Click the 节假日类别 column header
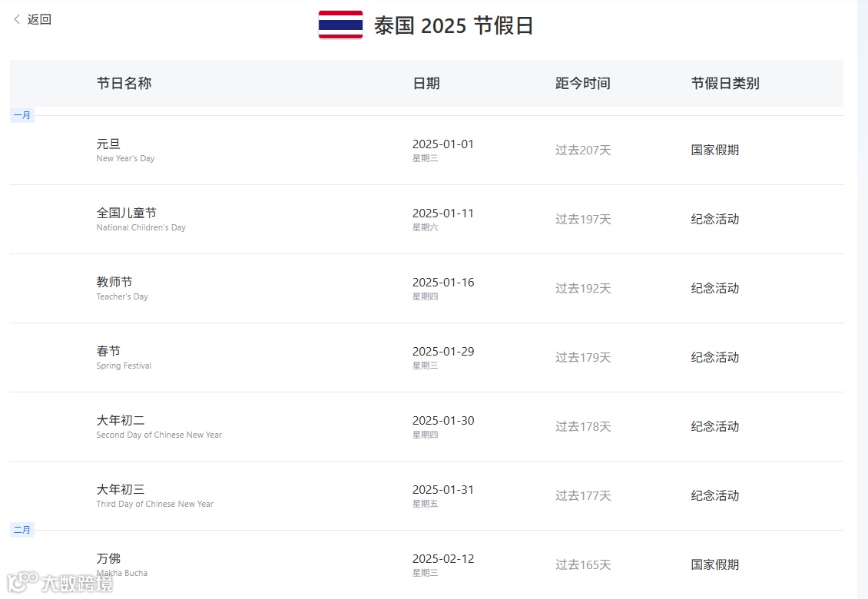The width and height of the screenshot is (868, 599). 724,83
